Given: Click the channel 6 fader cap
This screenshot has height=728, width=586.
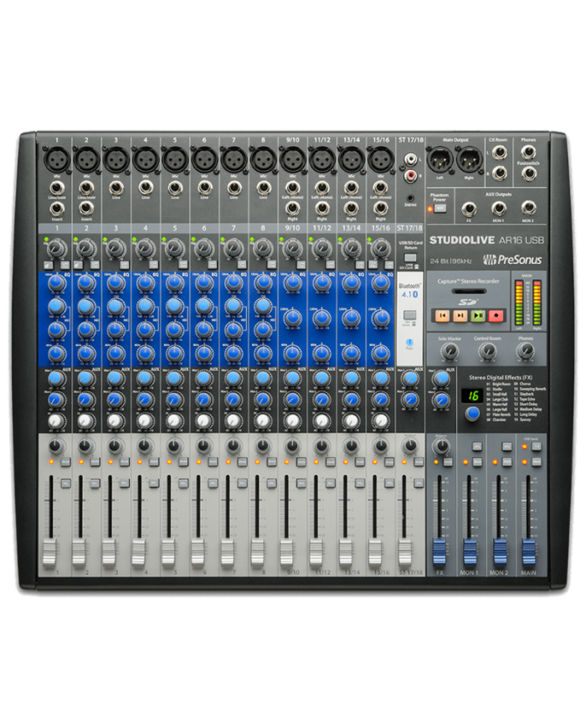Looking at the screenshot, I should (198, 552).
